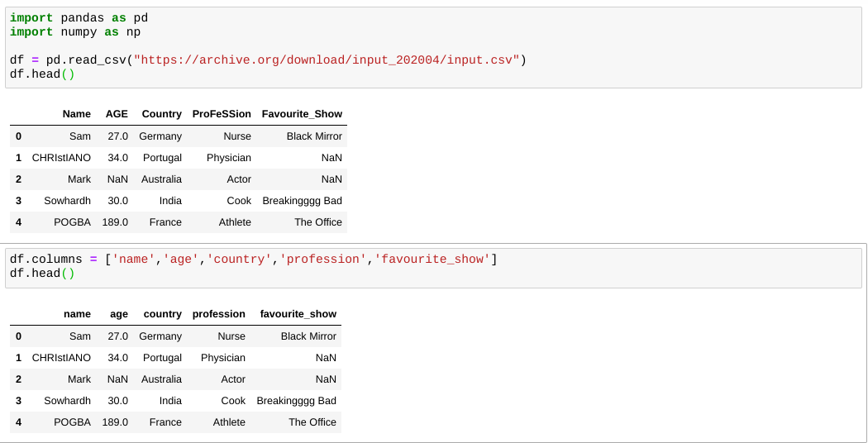The height and width of the screenshot is (443, 868).
Task: Select the 'Favourite_Show' capitalized column header
Action: click(x=302, y=114)
